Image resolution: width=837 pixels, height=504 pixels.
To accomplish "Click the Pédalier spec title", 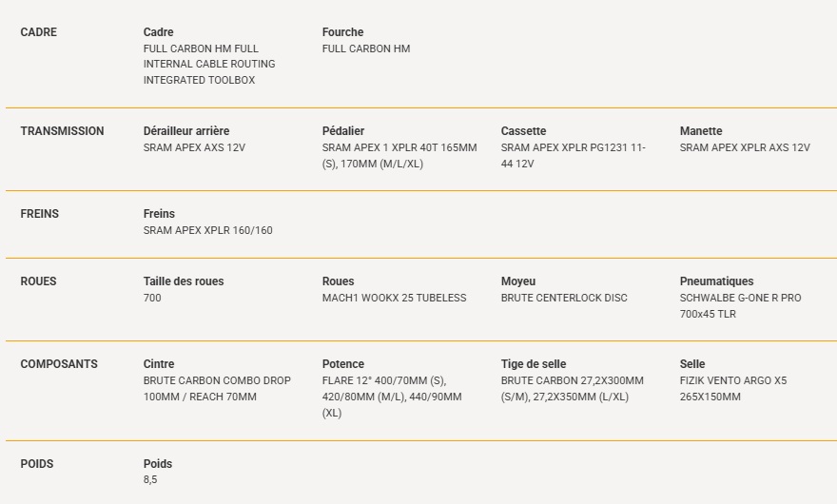I will [x=343, y=131].
